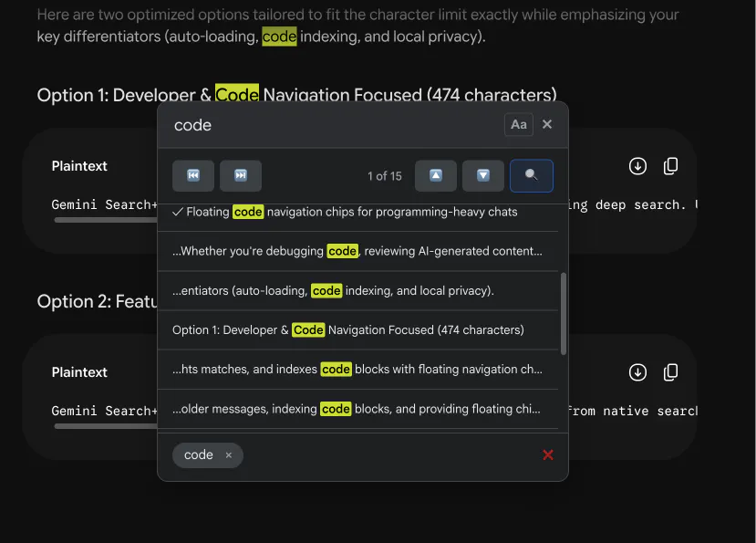Click the Option 1 'Plaintext' label
Viewport: 756px width, 543px height.
[x=79, y=166]
